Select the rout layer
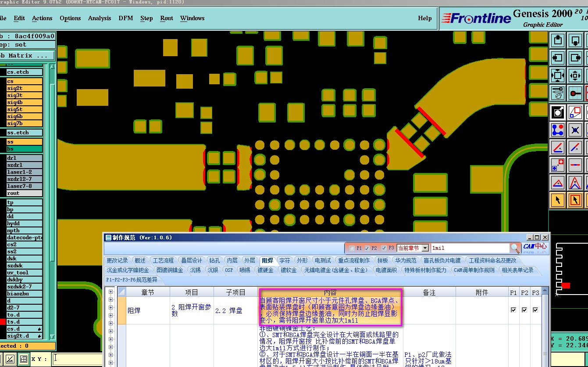Image resolution: width=588 pixels, height=367 pixels. point(24,193)
